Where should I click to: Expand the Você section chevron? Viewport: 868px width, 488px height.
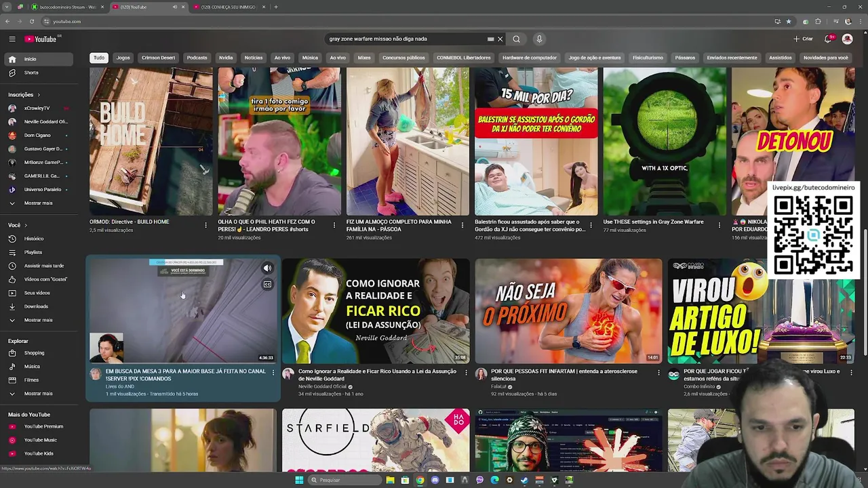[x=26, y=225]
